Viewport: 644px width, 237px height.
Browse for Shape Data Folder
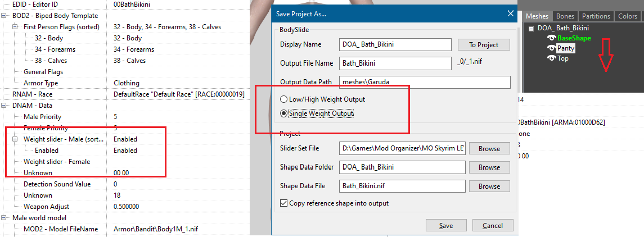pos(489,167)
